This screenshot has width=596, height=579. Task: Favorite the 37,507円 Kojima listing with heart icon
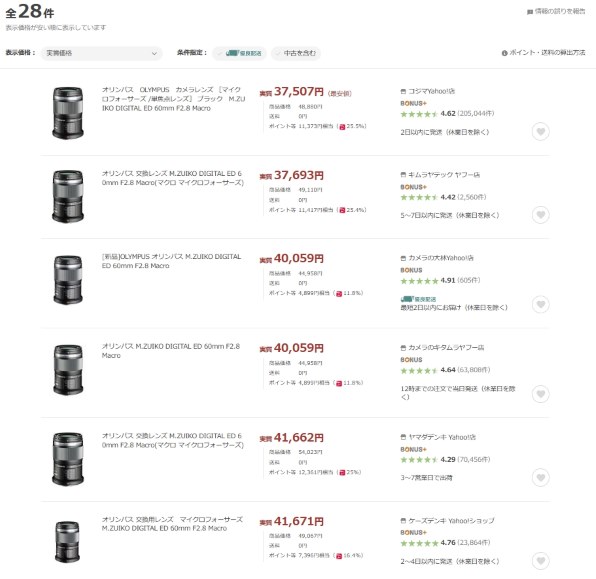tap(540, 132)
